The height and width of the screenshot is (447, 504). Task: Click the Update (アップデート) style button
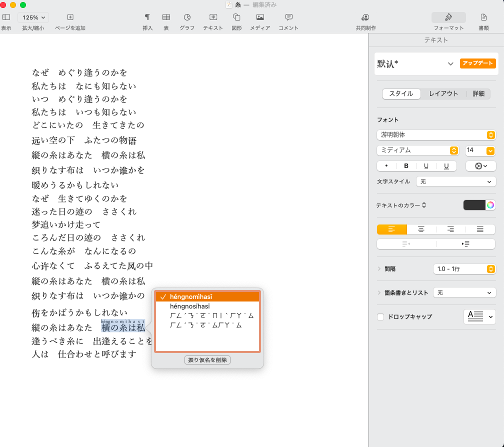(x=478, y=63)
